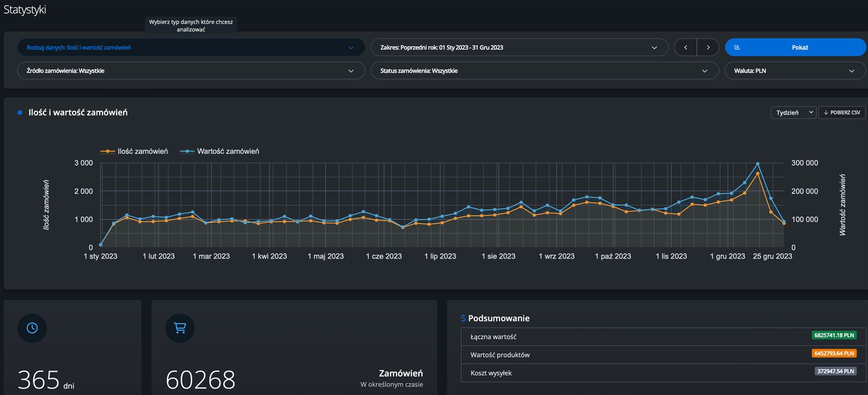Toggle Ilość zamówień series in legend

pos(135,151)
